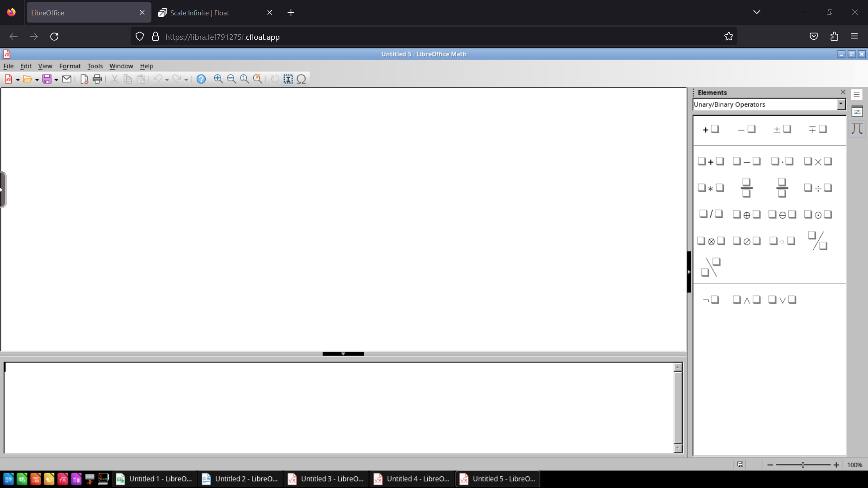The image size is (868, 488).
Task: Switch to Untitled 2 in the taskbar
Action: coord(241,479)
